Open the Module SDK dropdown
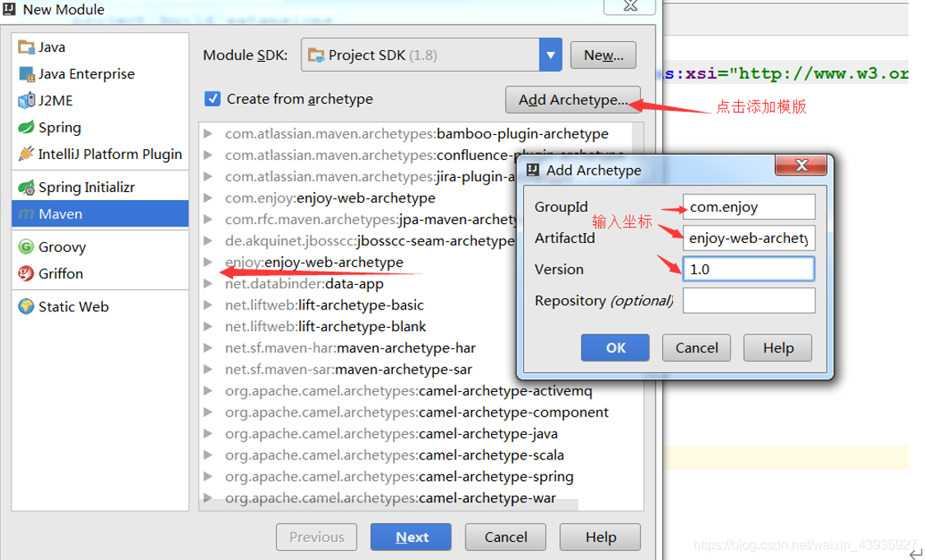Viewport: 925px width, 560px height. 550,55
